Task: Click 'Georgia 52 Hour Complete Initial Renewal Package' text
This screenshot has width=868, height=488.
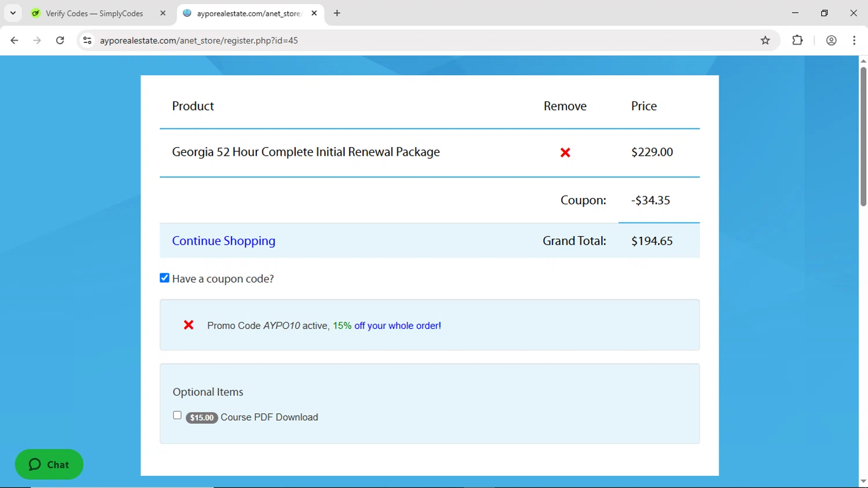Action: (306, 152)
